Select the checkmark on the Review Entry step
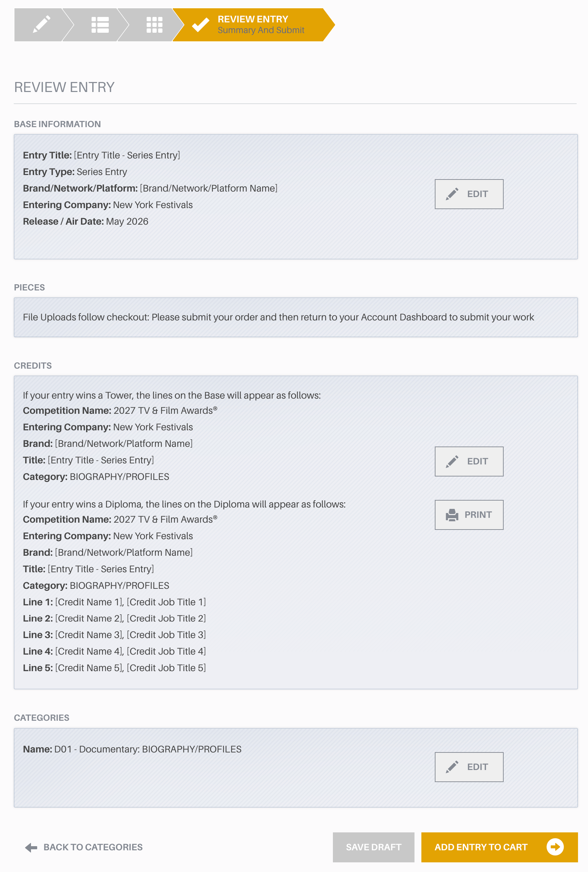The image size is (588, 872). pos(201,25)
